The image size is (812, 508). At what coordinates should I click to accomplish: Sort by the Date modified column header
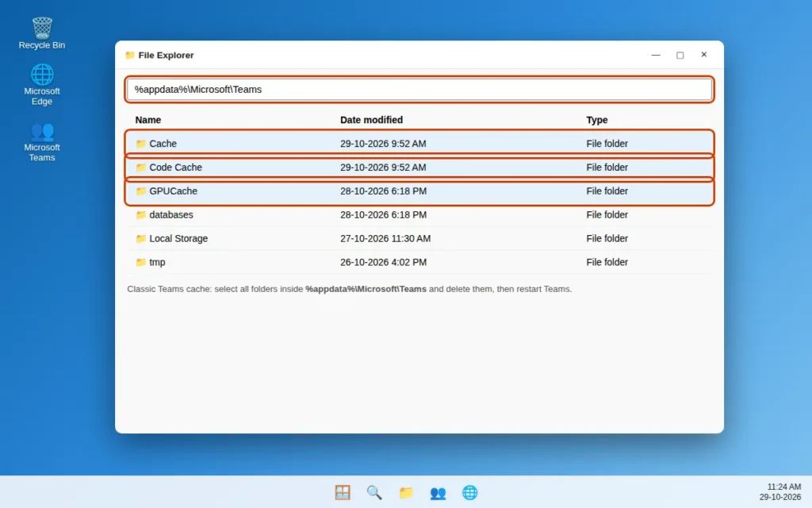click(371, 120)
